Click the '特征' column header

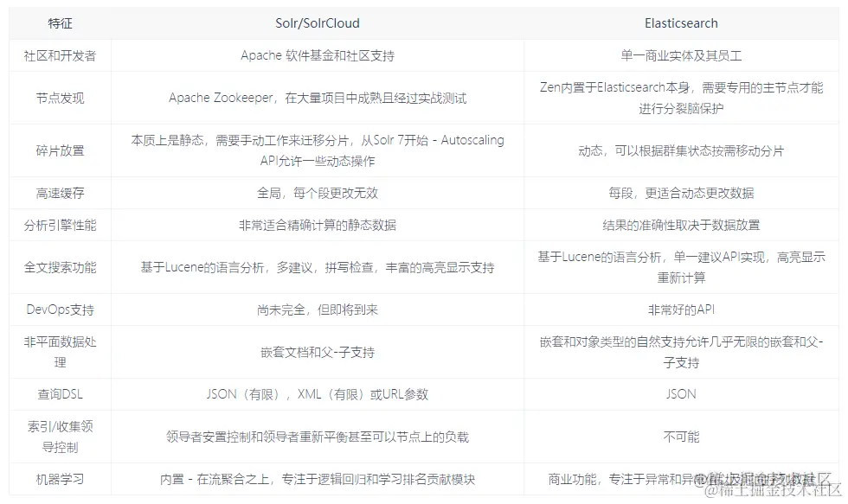[x=60, y=23]
